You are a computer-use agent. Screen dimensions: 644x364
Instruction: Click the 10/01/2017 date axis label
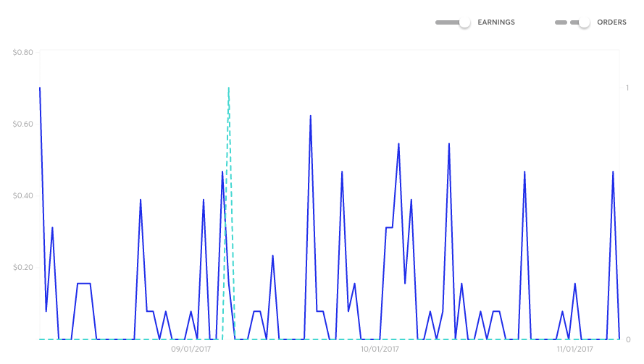pyautogui.click(x=380, y=349)
